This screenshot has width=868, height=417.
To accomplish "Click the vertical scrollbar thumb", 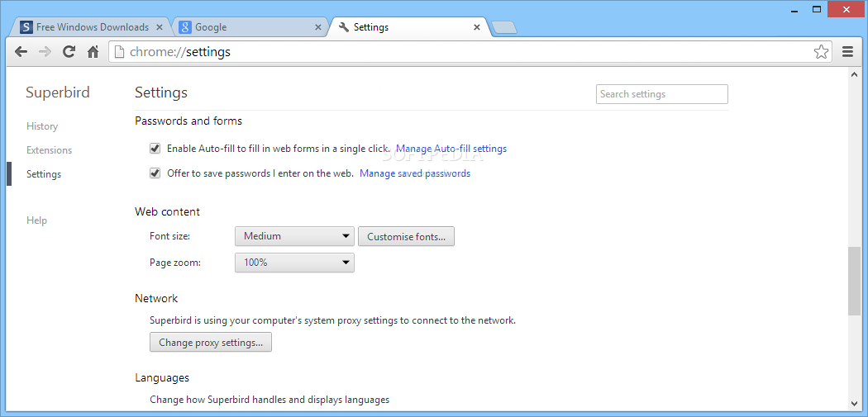I will pos(854,282).
